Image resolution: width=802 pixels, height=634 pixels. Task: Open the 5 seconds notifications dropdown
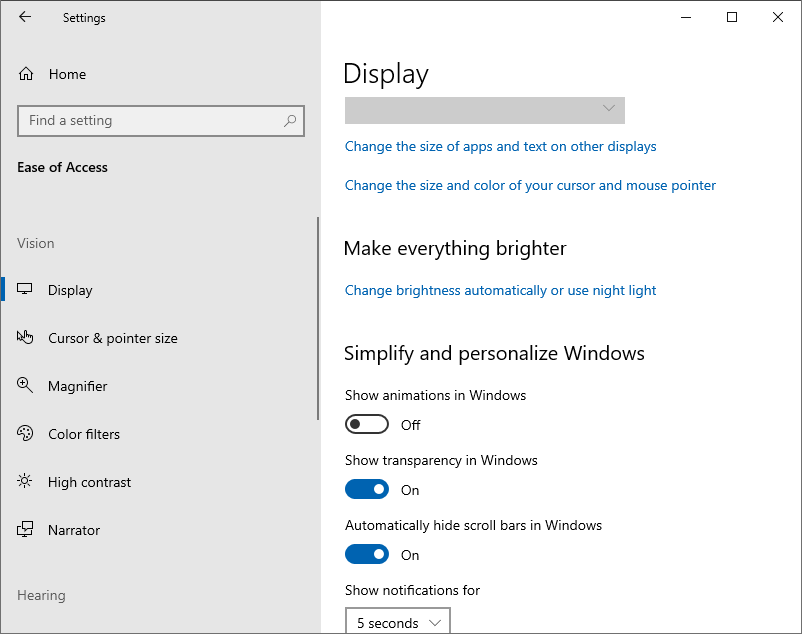click(x=398, y=621)
